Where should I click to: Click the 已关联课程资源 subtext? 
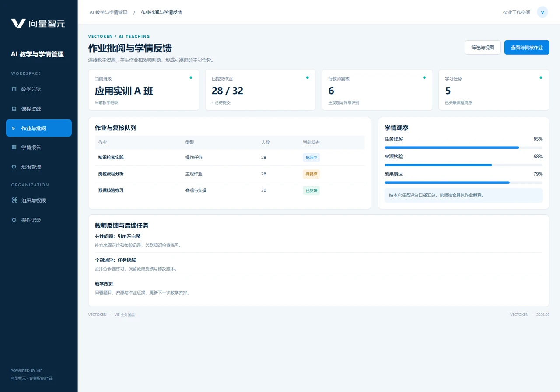pos(458,102)
